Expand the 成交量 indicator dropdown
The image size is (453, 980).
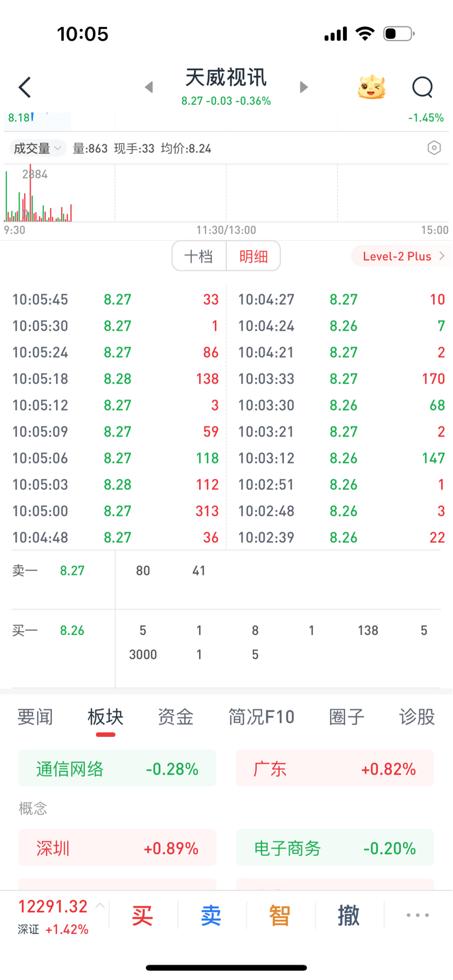click(37, 148)
